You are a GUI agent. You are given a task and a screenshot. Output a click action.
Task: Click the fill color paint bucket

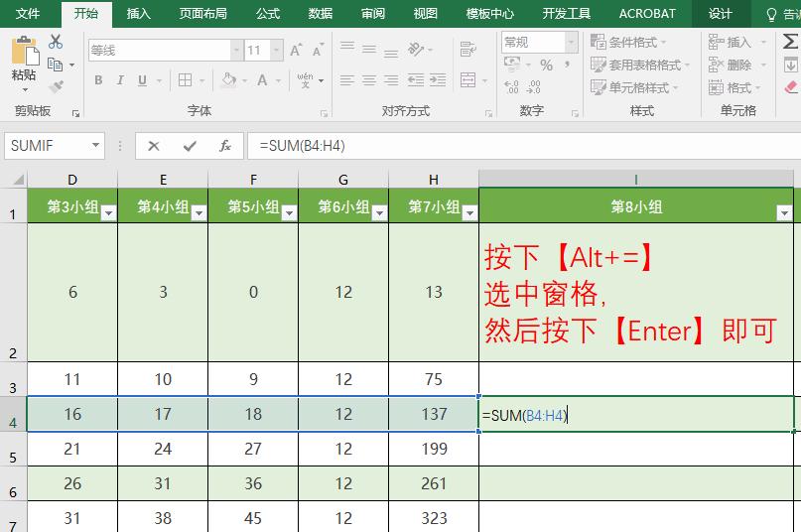pyautogui.click(x=229, y=80)
